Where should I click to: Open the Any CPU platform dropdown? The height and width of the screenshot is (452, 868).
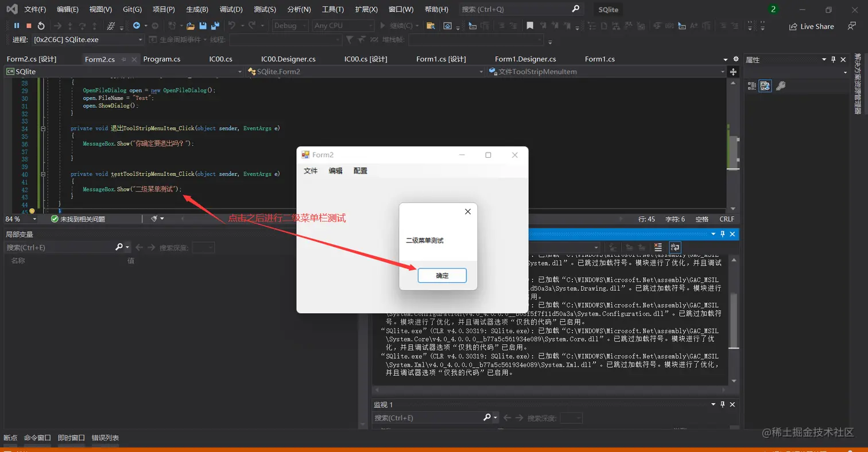tap(342, 26)
